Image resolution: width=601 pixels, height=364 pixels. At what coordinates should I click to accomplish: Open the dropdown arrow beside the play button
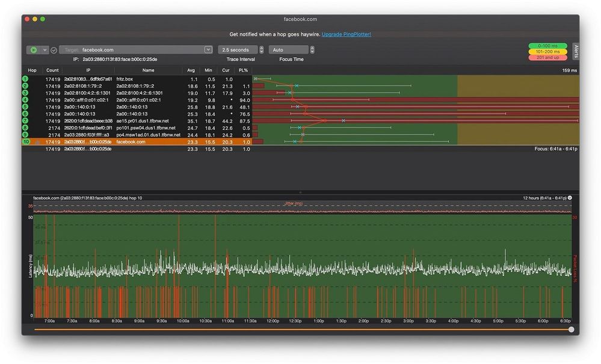coord(45,50)
